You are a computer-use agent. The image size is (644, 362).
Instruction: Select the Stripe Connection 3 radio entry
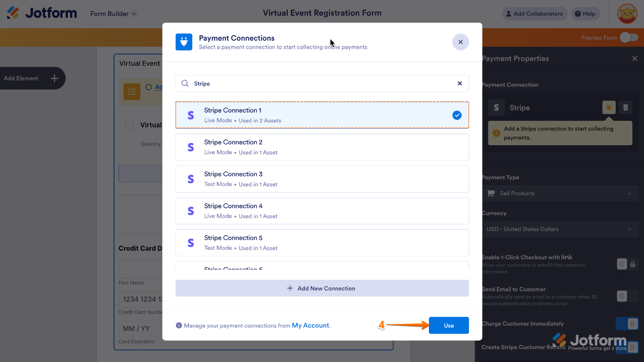(322, 179)
